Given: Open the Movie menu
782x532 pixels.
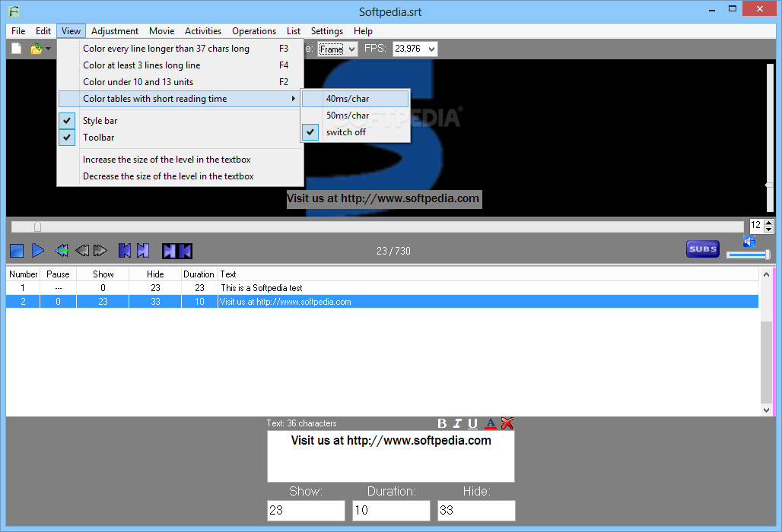Looking at the screenshot, I should pos(161,31).
